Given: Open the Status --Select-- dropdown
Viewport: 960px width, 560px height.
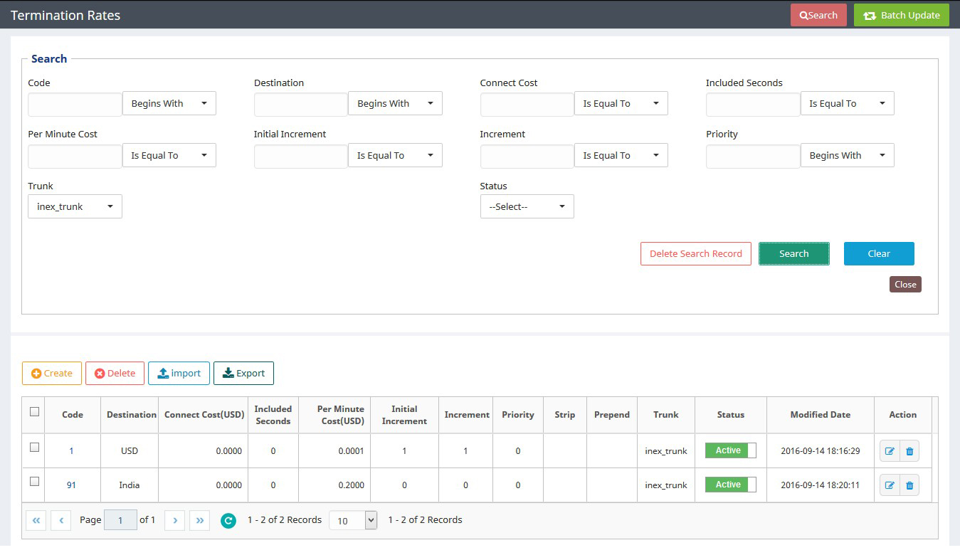Looking at the screenshot, I should click(527, 206).
